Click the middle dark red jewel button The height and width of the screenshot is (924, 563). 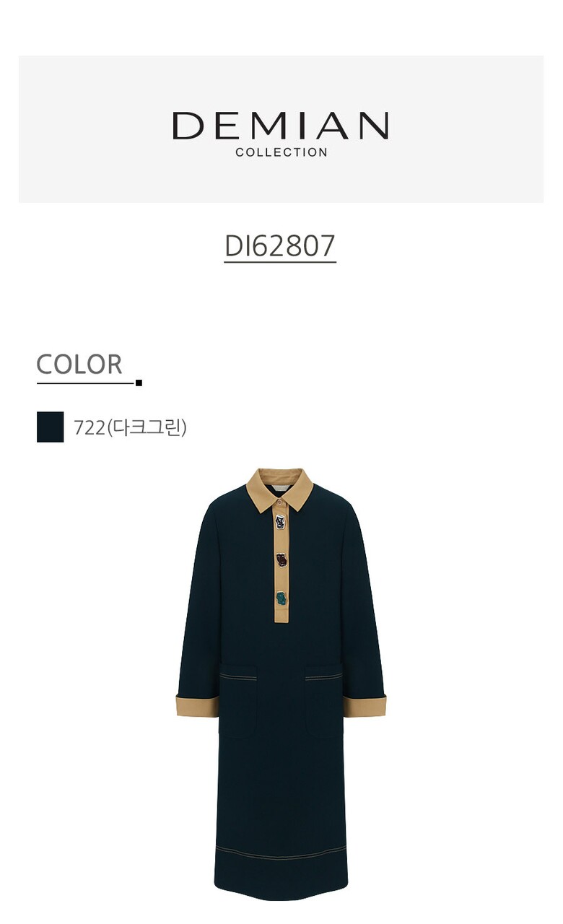pos(281,559)
